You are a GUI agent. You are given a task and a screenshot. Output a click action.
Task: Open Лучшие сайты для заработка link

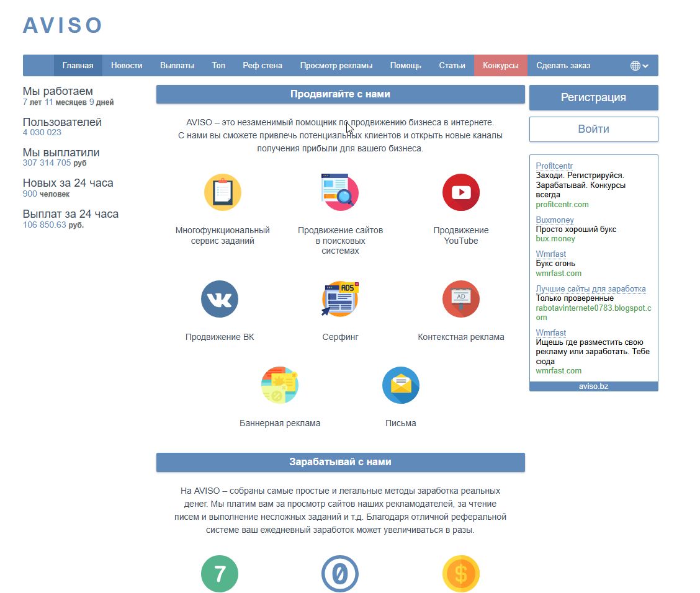[591, 288]
